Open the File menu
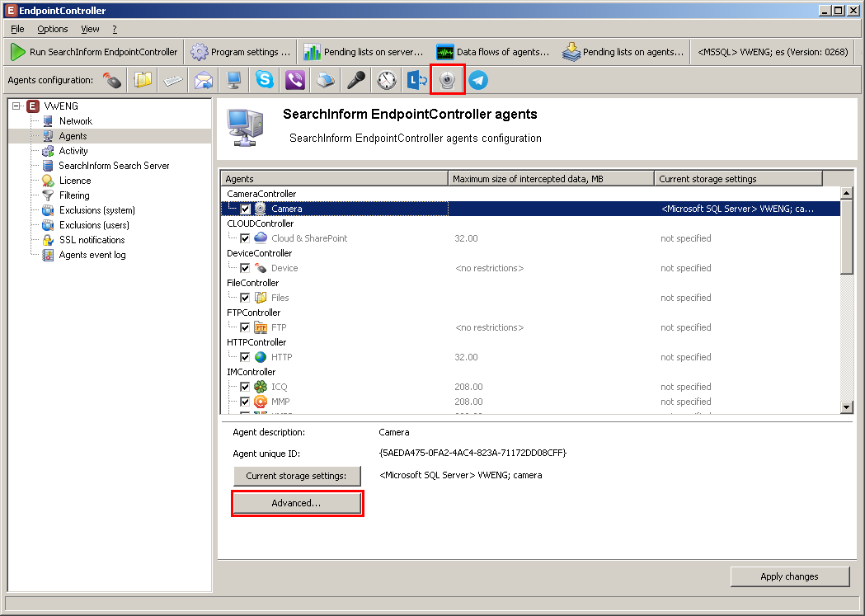The image size is (865, 616). [17, 29]
